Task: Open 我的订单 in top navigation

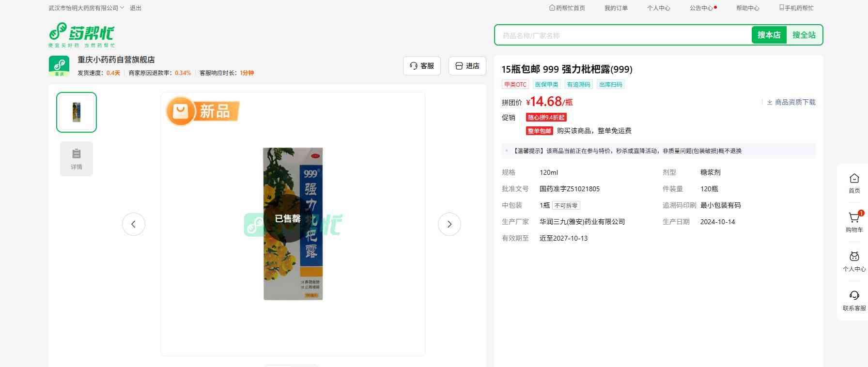Action: click(x=616, y=8)
